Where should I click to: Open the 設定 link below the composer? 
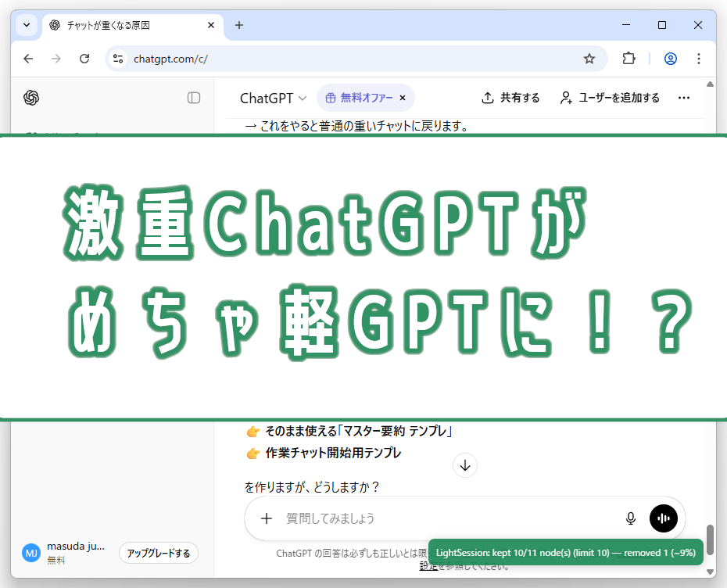pos(428,565)
